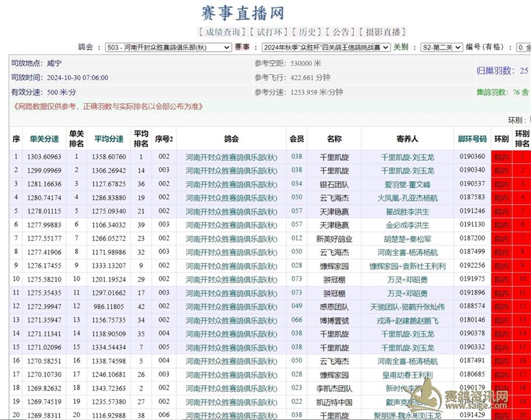Open the 编号(有格) dropdown
Viewport: 531px width, 420px height.
point(523,47)
